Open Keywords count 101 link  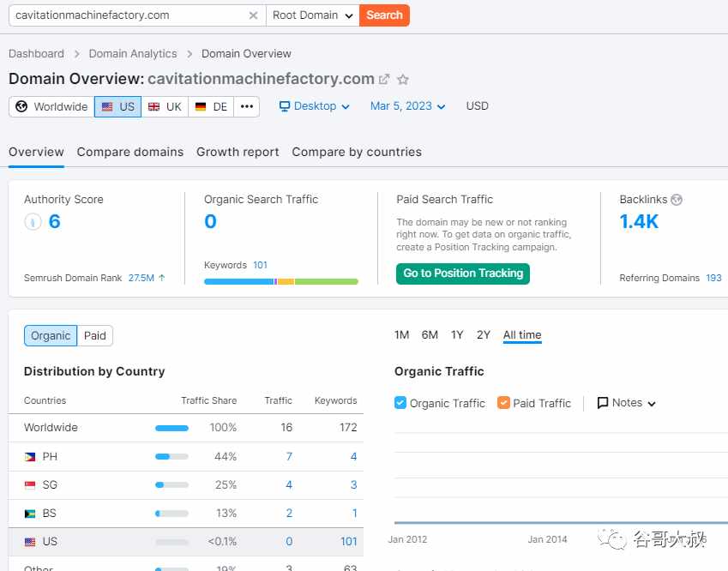tap(260, 265)
